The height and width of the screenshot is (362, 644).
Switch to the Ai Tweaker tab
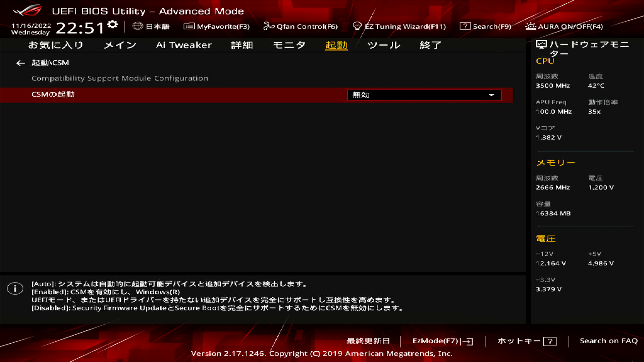point(184,45)
